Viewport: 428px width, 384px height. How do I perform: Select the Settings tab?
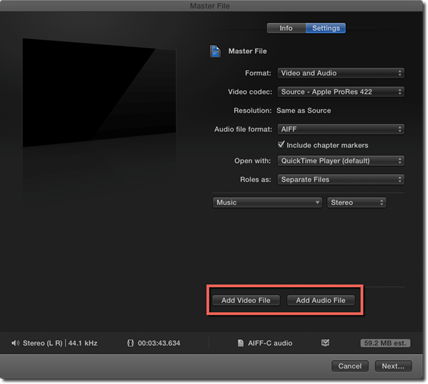point(326,28)
